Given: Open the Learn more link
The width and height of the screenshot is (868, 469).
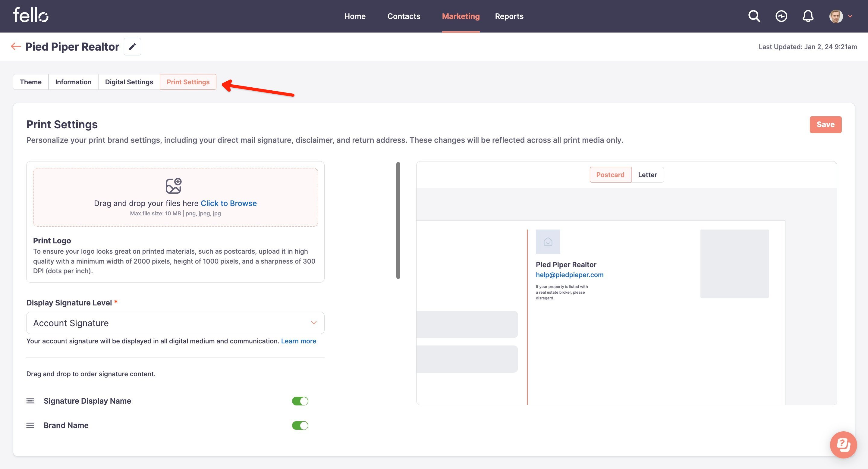Looking at the screenshot, I should coord(299,341).
